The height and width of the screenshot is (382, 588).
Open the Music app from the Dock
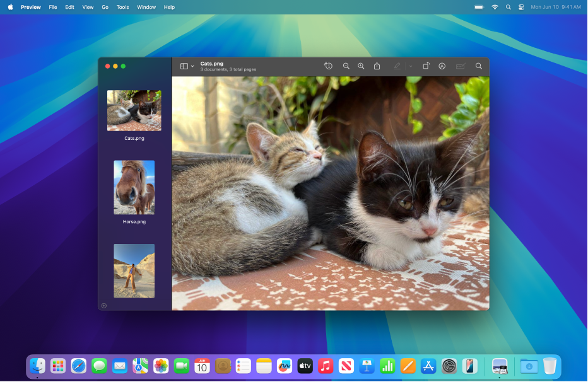tap(325, 366)
